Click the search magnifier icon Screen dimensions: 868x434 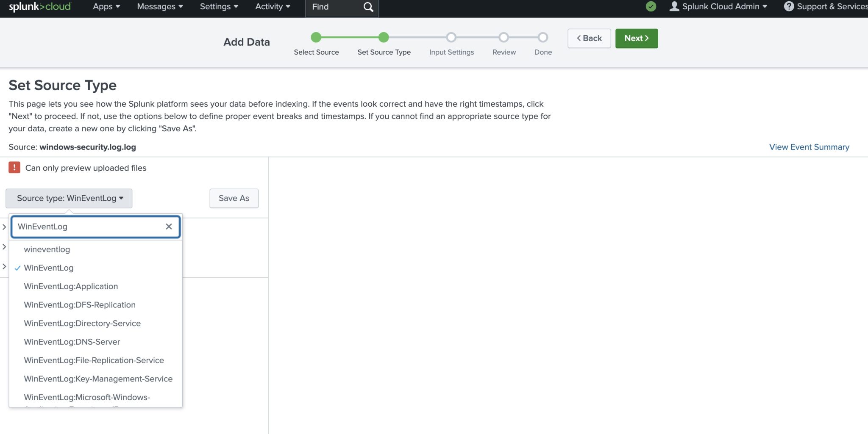tap(368, 7)
